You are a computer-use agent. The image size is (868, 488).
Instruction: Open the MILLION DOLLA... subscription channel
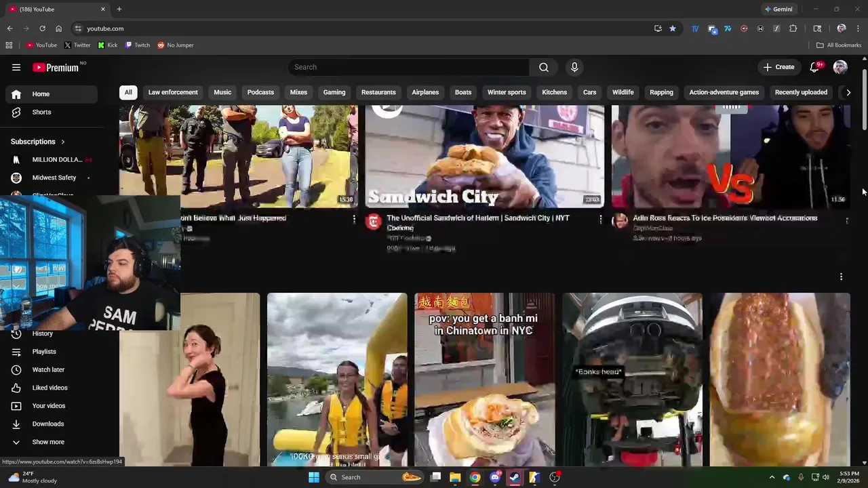[52, 159]
